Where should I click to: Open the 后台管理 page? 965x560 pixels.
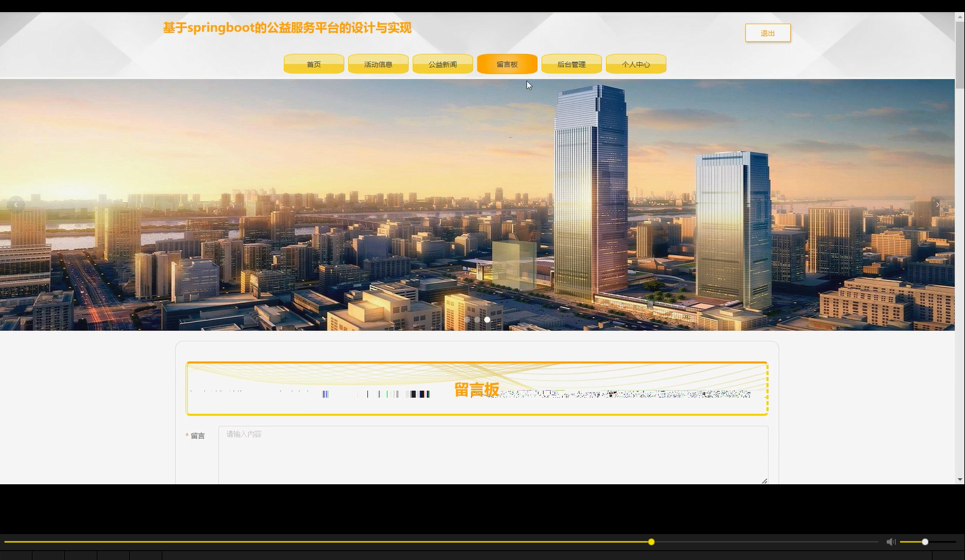coord(571,64)
